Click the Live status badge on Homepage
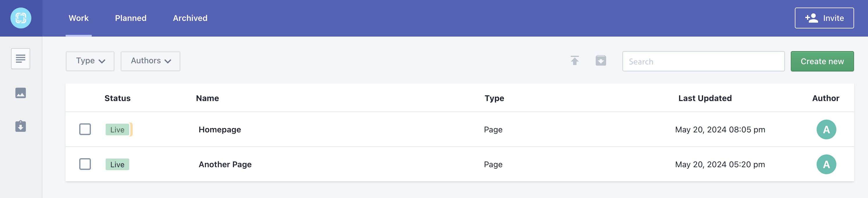868x198 pixels. pos(117,129)
